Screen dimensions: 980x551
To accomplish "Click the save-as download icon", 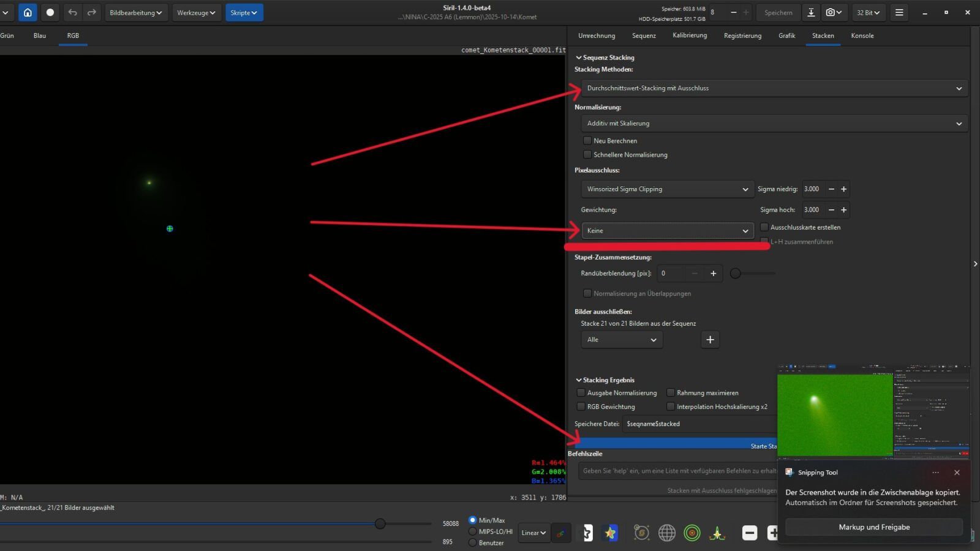I will 811,12.
